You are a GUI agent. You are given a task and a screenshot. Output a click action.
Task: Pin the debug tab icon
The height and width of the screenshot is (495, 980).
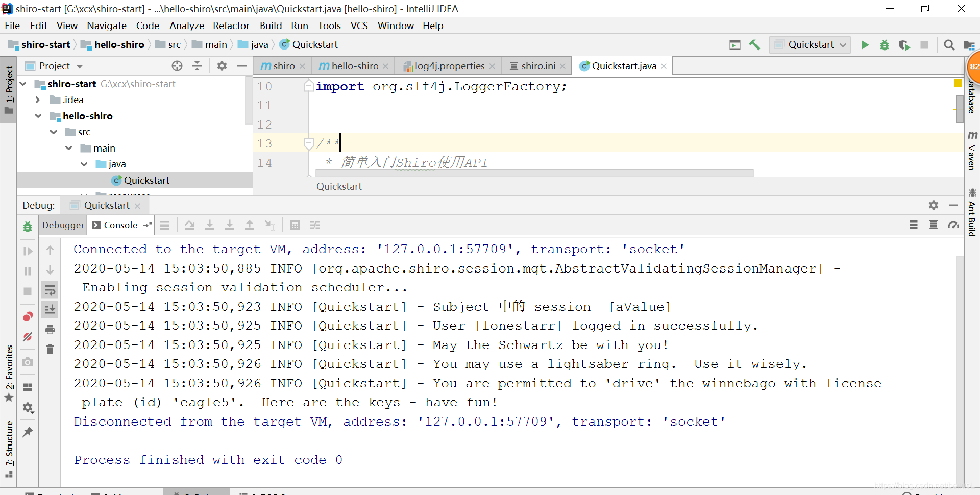[x=28, y=432]
